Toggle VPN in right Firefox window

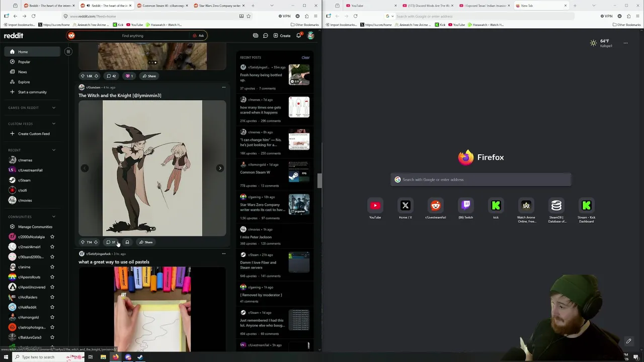click(x=606, y=16)
